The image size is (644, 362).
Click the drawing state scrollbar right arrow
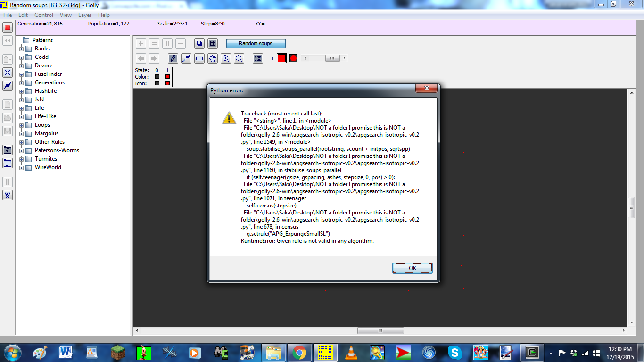coord(345,58)
